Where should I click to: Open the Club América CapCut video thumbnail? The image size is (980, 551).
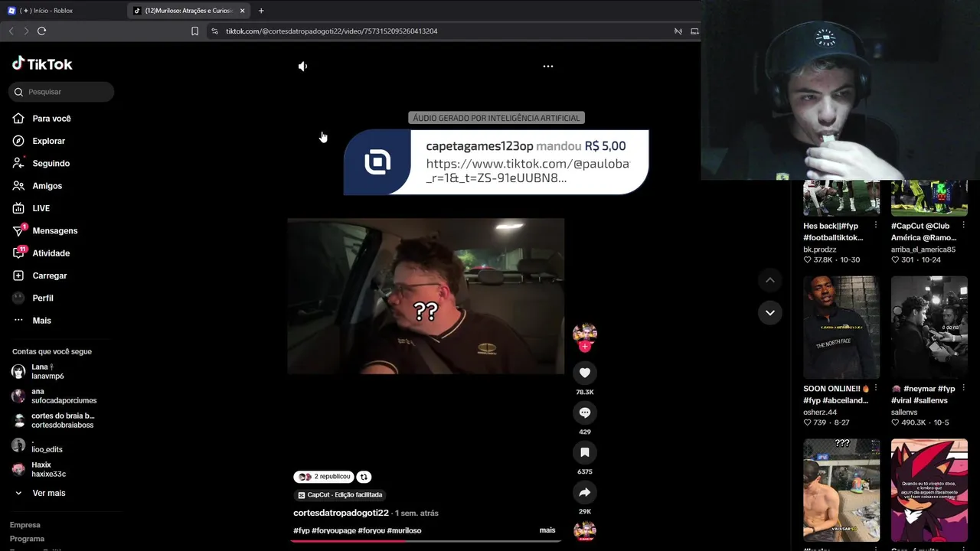(929, 198)
